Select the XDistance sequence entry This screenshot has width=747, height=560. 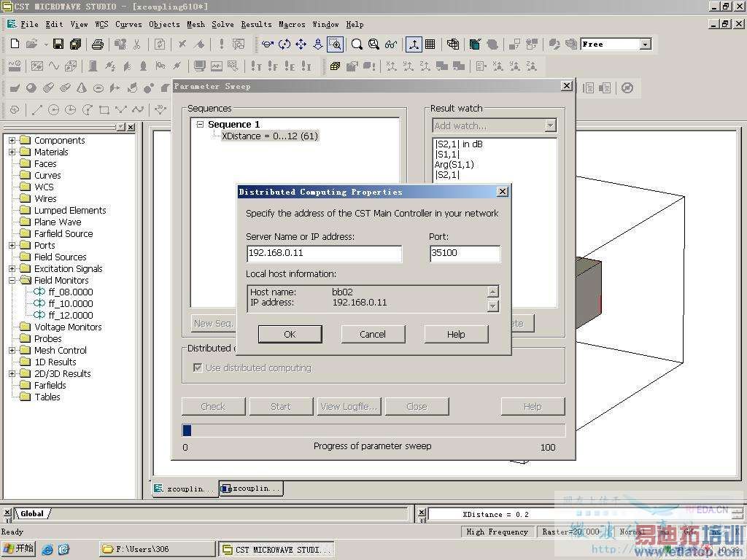click(270, 136)
